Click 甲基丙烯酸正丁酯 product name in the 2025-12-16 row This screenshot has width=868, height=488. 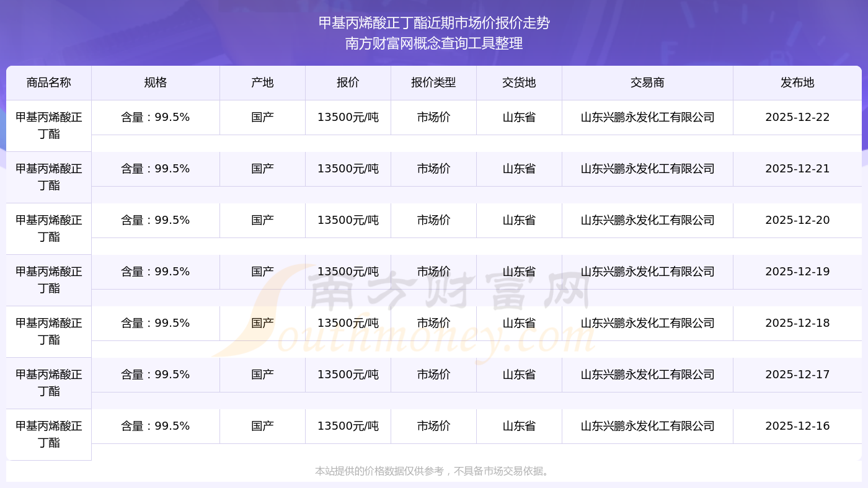[49, 434]
